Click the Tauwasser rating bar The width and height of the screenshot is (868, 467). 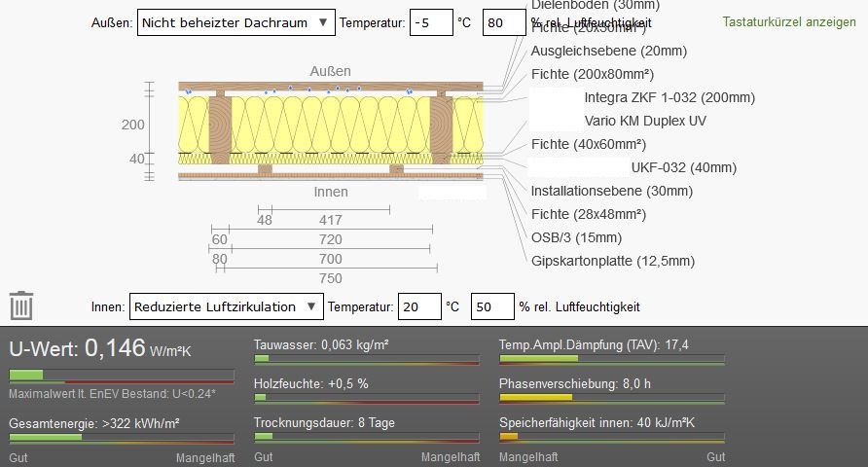[x=367, y=360]
